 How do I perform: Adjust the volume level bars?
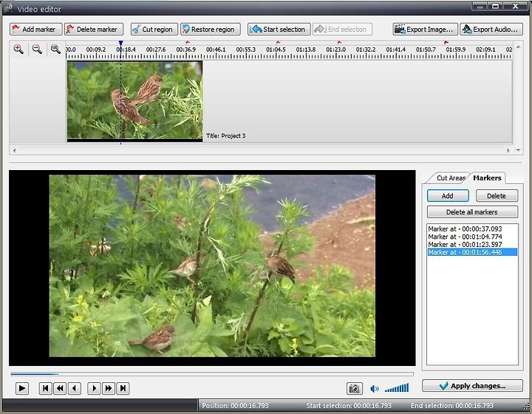[x=397, y=388]
